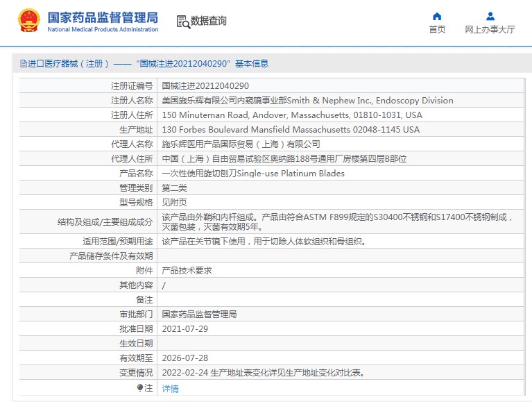Select the 有效期至 label
Viewport: 532px width, 402px height.
(136, 358)
